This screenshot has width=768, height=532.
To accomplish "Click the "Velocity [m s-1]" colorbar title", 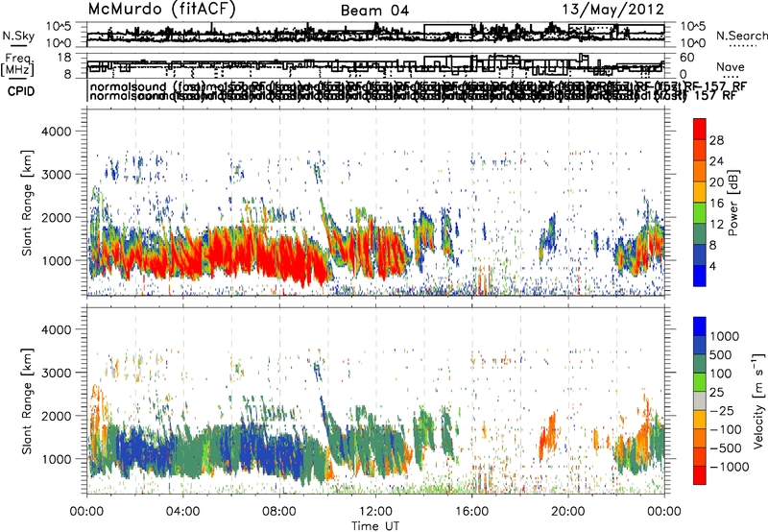I will (x=758, y=400).
